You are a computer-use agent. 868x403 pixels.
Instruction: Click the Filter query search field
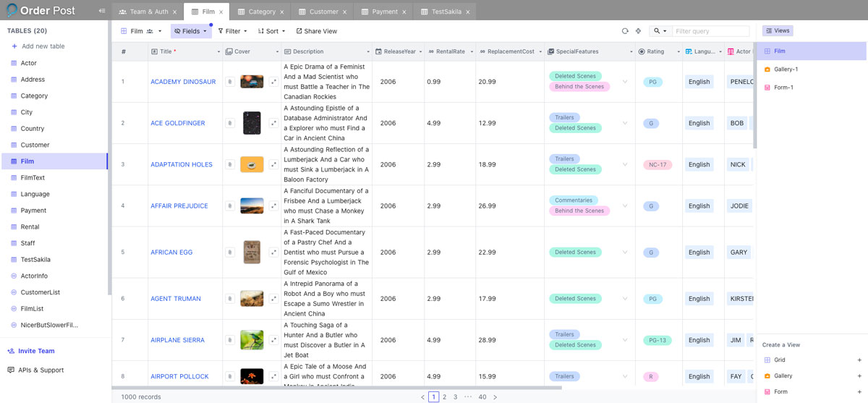[x=710, y=31]
